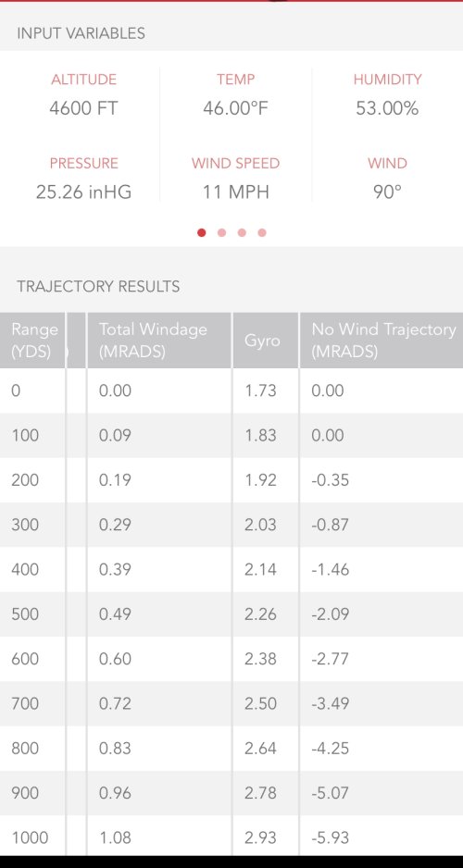The height and width of the screenshot is (868, 463).
Task: Switch to the second page dot
Action: (221, 232)
